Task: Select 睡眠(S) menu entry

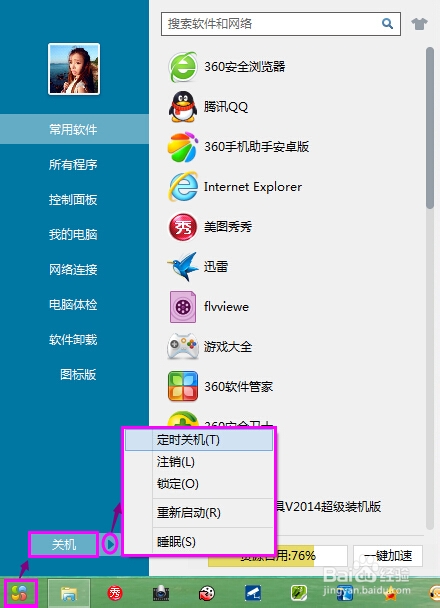Action: (198, 541)
